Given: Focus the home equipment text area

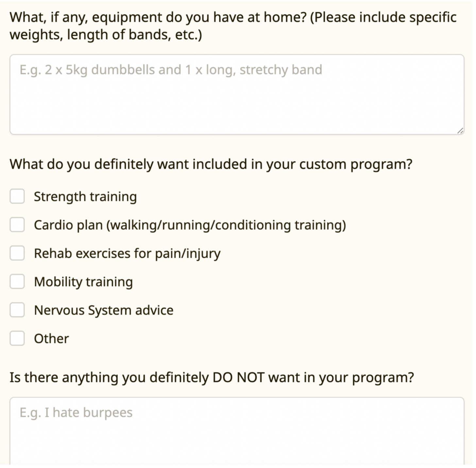Looking at the screenshot, I should pos(237,94).
